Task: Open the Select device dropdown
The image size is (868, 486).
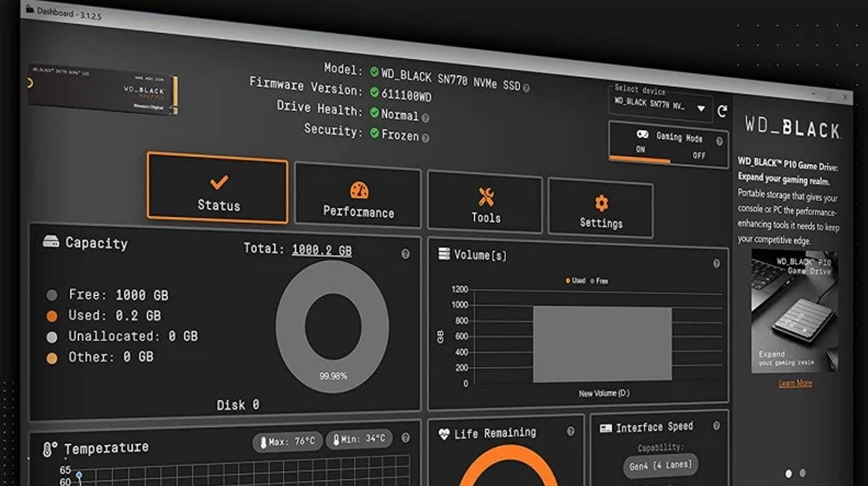Action: [x=659, y=105]
